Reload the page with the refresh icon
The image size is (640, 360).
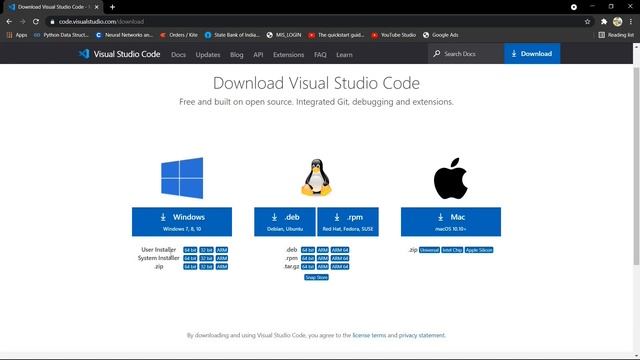36,22
